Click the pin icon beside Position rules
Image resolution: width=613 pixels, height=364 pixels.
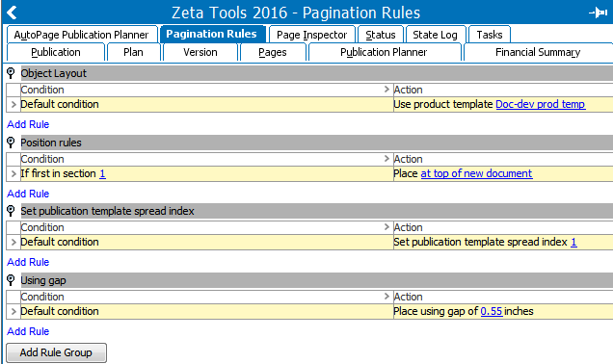tap(11, 143)
